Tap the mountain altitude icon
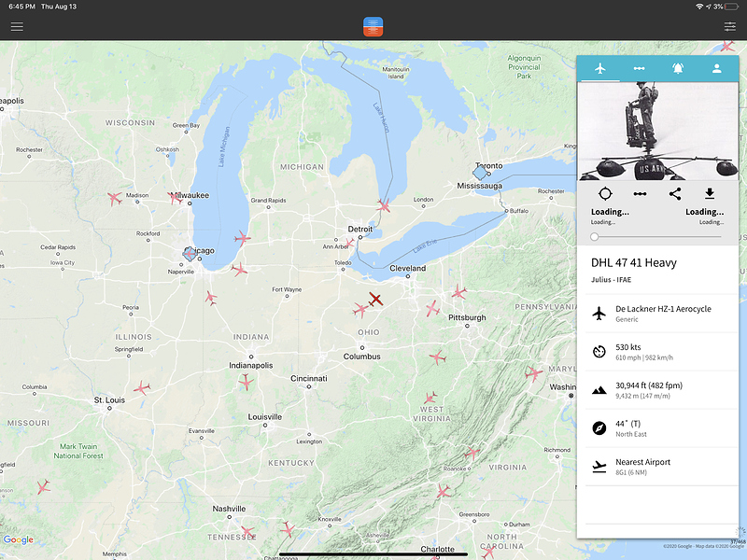The height and width of the screenshot is (560, 747). pyautogui.click(x=599, y=390)
